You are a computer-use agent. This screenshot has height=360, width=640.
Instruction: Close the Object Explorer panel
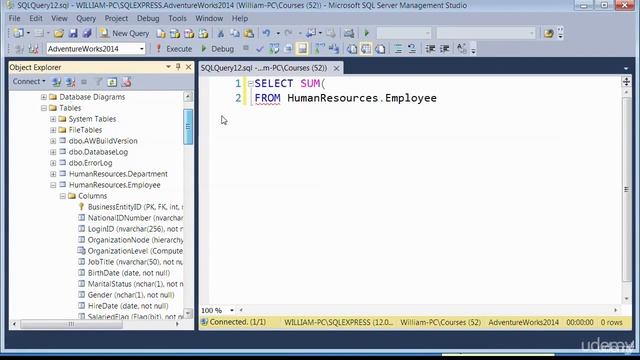(x=189, y=67)
